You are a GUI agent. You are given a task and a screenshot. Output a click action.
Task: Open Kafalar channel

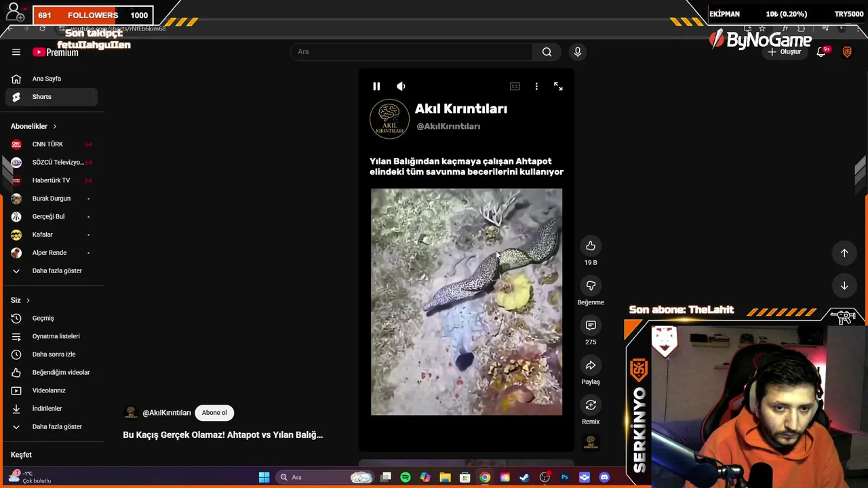click(x=52, y=235)
